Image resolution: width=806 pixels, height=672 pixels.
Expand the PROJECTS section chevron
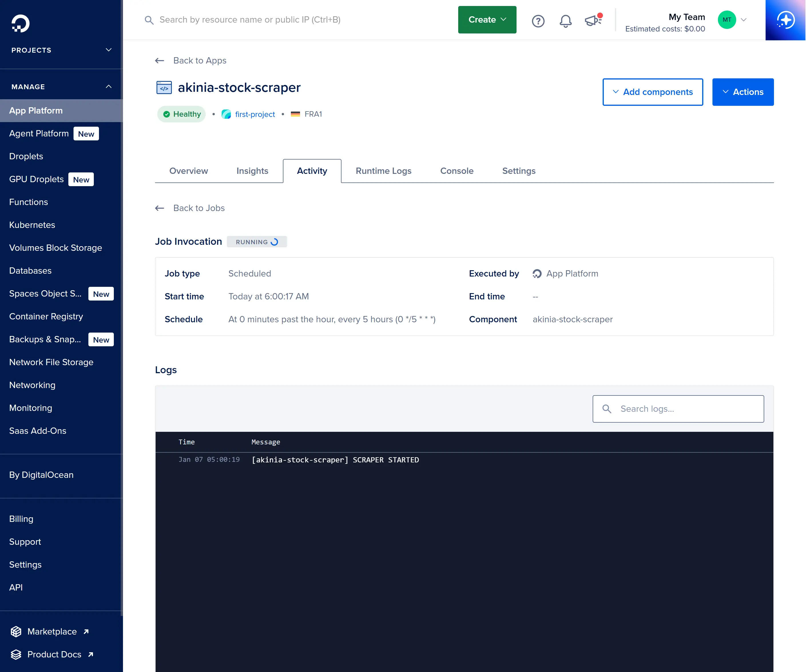tap(109, 50)
